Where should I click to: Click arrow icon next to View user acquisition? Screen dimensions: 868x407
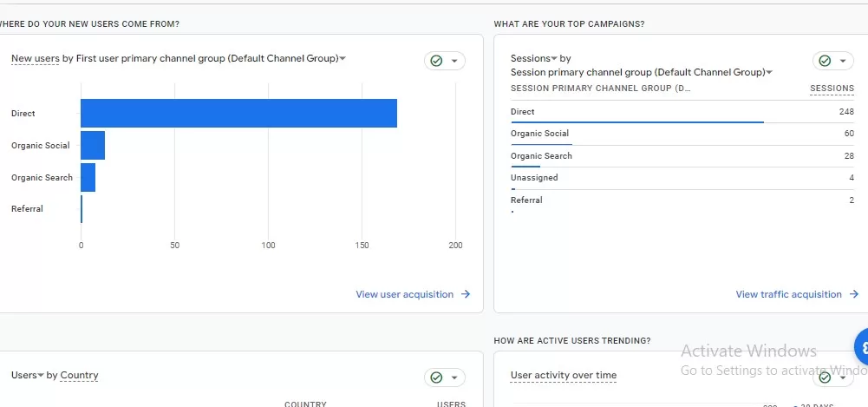pyautogui.click(x=466, y=294)
